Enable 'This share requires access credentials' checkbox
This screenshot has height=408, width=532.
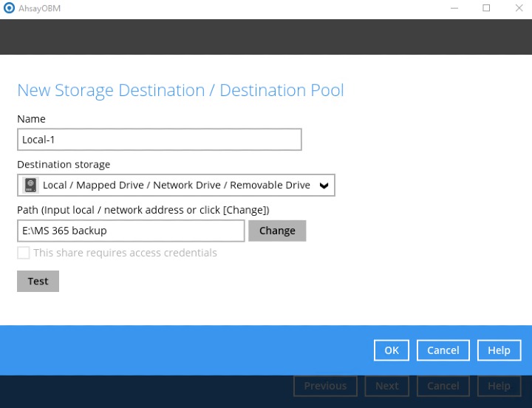[x=24, y=253]
